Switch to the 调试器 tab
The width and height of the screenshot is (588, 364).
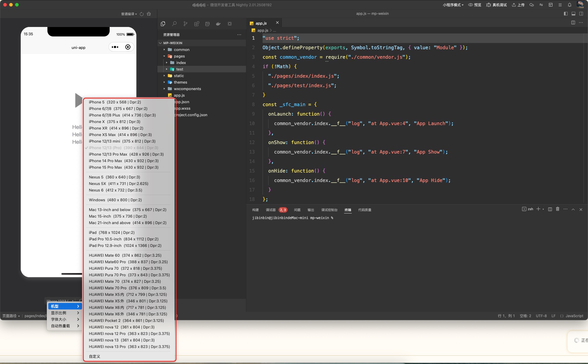point(270,210)
